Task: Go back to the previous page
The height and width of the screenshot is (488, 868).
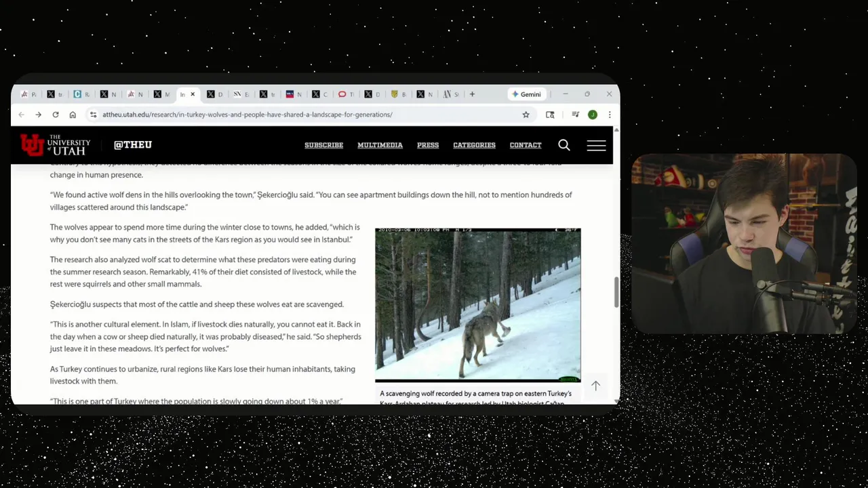Action: click(21, 115)
